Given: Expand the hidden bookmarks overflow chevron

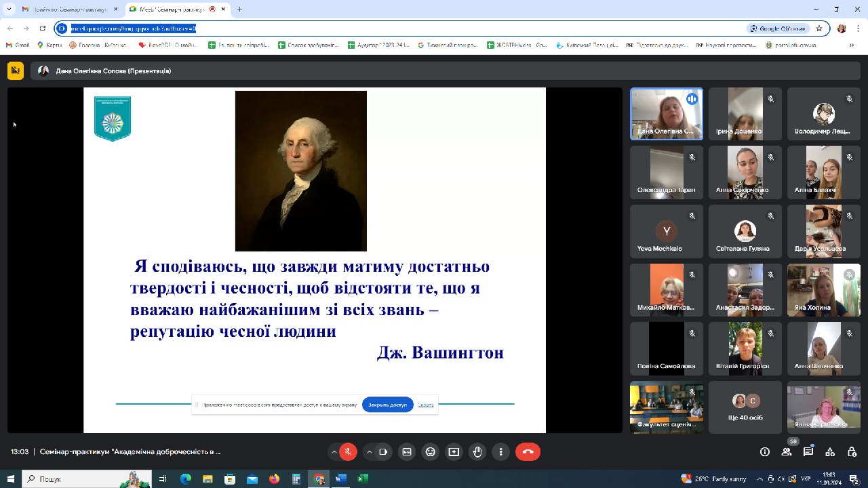Looking at the screenshot, I should 852,45.
